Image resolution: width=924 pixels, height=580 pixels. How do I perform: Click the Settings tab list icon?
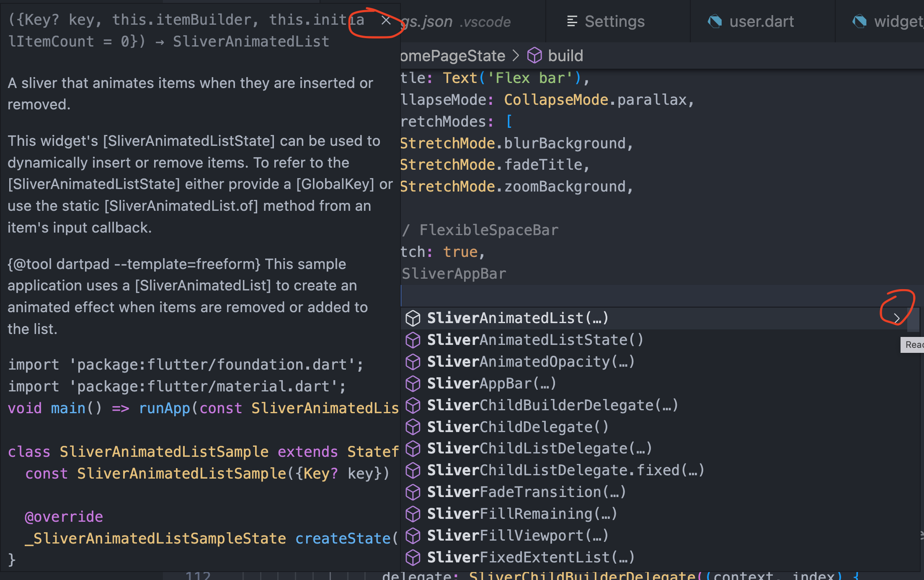[572, 21]
